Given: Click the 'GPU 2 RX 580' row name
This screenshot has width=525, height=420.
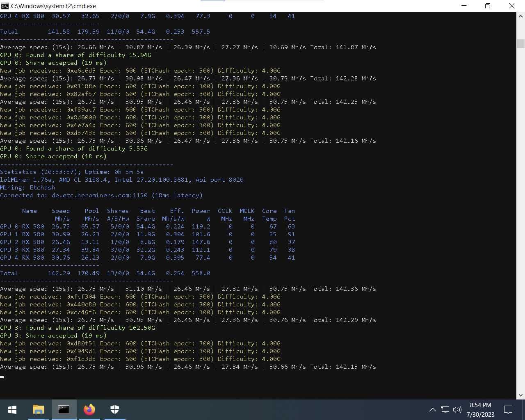Looking at the screenshot, I should (x=22, y=242).
